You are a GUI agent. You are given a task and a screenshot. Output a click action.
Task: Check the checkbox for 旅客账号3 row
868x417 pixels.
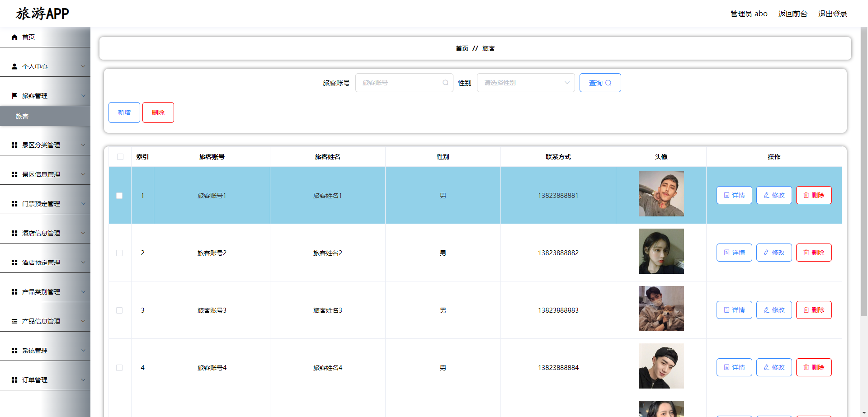[120, 310]
